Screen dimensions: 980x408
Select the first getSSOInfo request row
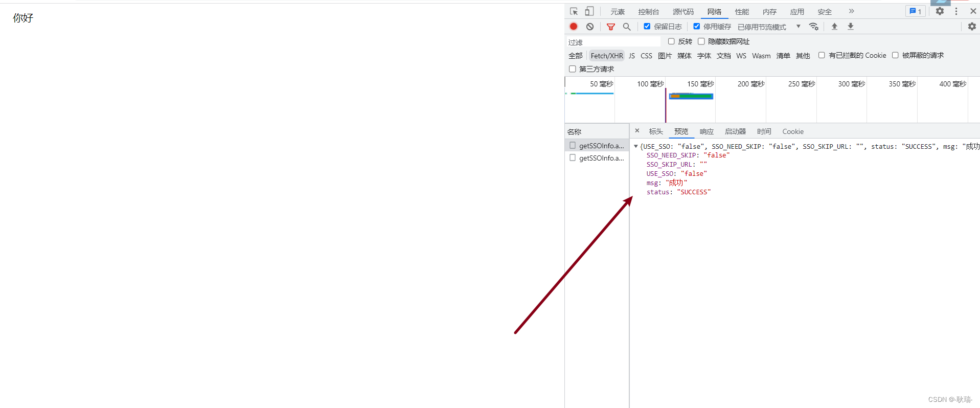(x=597, y=146)
